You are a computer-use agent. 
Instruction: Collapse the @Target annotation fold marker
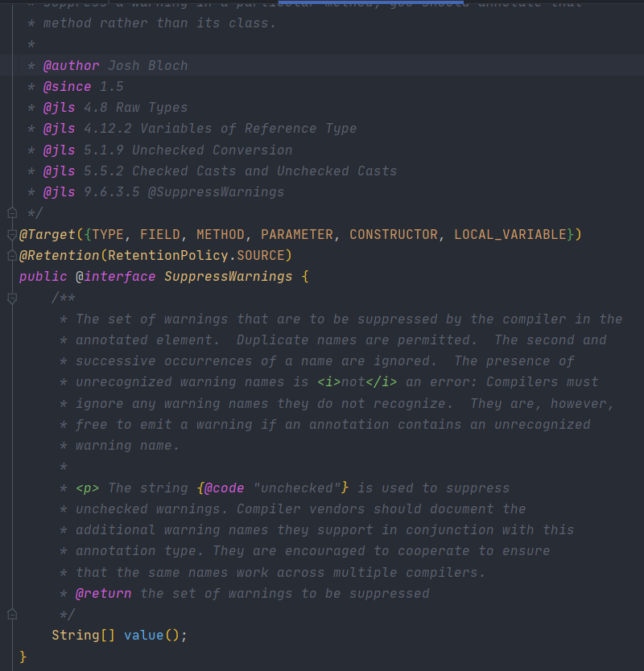pyautogui.click(x=12, y=234)
